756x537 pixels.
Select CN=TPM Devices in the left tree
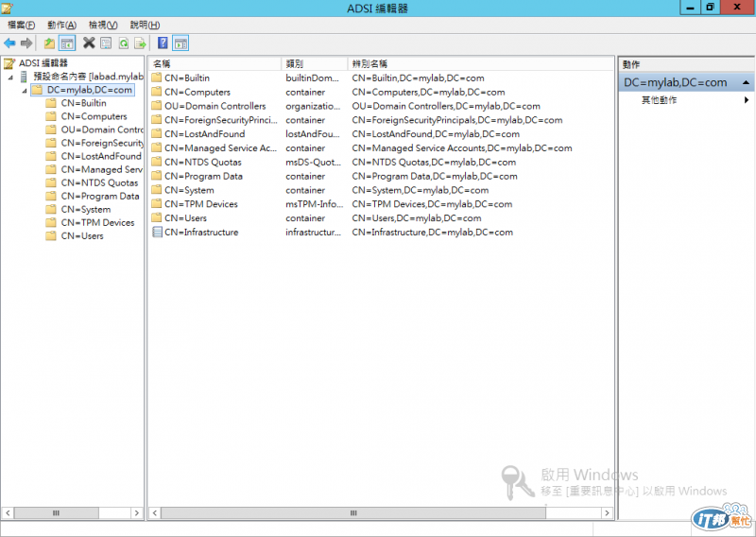[97, 222]
